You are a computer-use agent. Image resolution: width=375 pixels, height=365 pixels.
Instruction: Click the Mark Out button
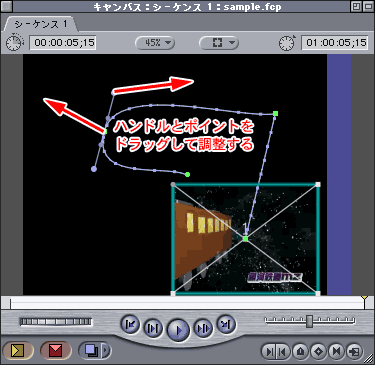(282, 351)
